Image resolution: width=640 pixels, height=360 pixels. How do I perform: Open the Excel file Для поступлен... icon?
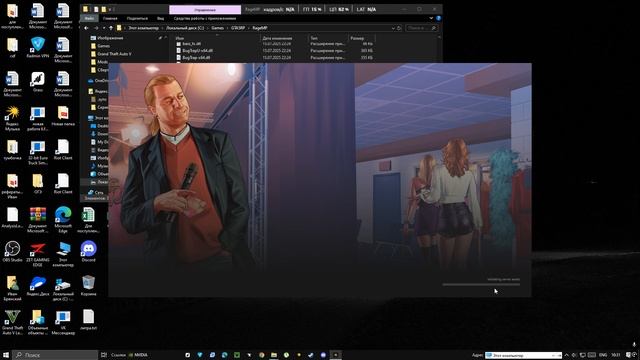[88, 220]
